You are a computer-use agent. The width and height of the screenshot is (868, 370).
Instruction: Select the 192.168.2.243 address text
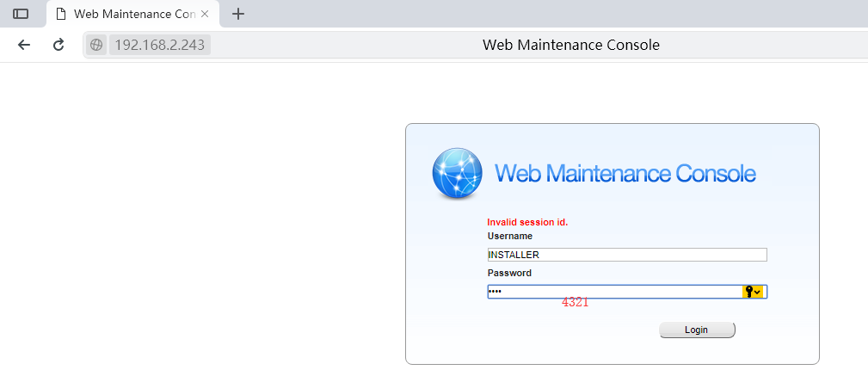159,45
